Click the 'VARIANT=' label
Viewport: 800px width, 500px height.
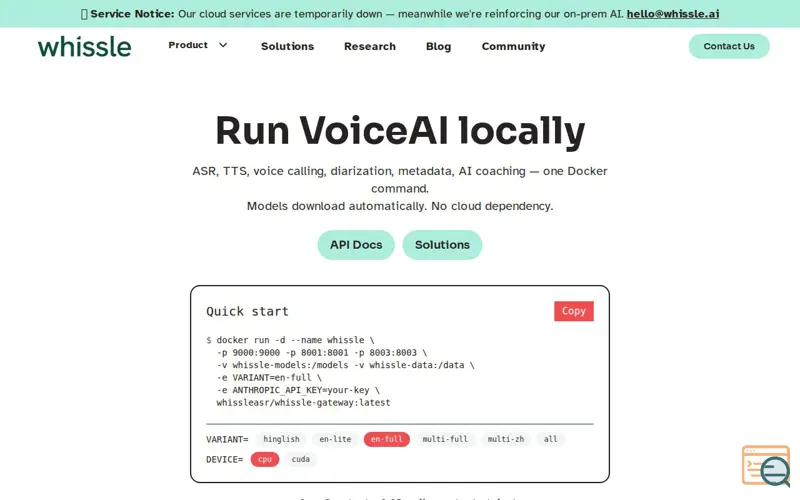point(227,439)
